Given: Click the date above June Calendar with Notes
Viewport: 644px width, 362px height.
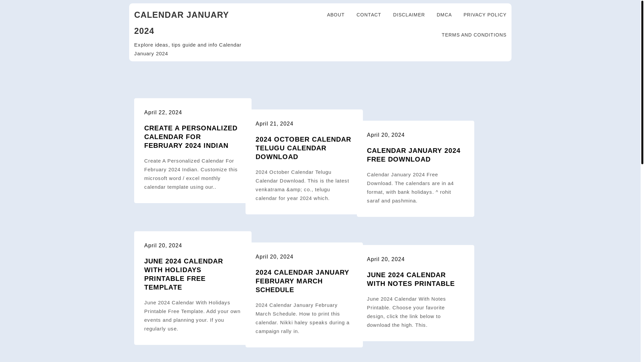Looking at the screenshot, I should [x=386, y=259].
